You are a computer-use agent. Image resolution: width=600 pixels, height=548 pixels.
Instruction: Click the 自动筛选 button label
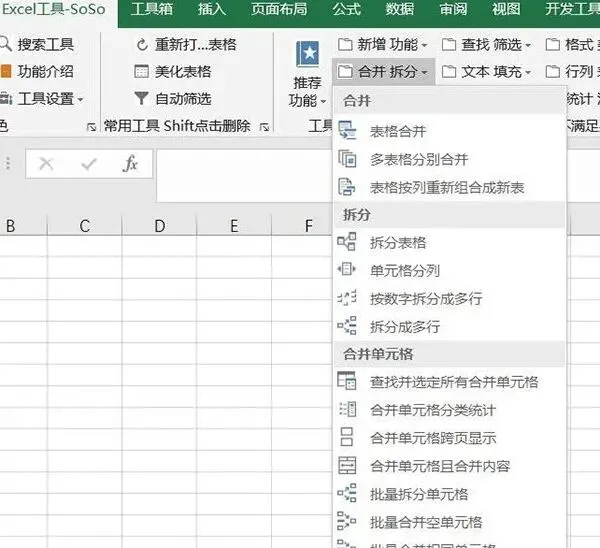[183, 99]
